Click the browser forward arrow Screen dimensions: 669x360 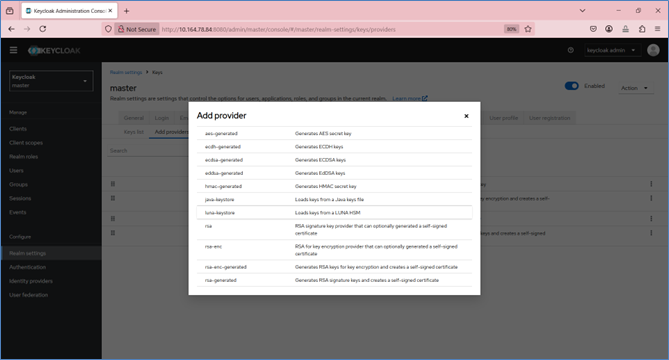point(27,29)
